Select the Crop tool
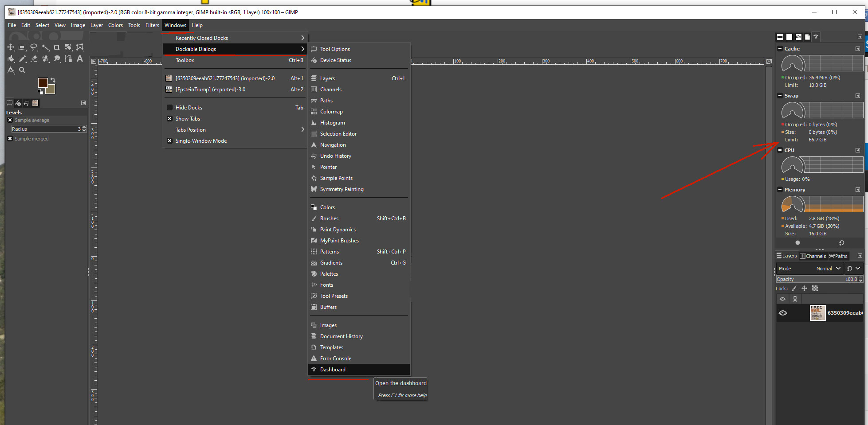The width and height of the screenshot is (868, 425). coord(57,47)
